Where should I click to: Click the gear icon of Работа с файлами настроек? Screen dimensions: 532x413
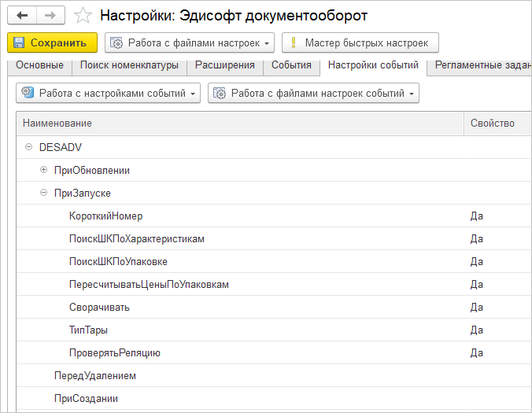(x=116, y=42)
